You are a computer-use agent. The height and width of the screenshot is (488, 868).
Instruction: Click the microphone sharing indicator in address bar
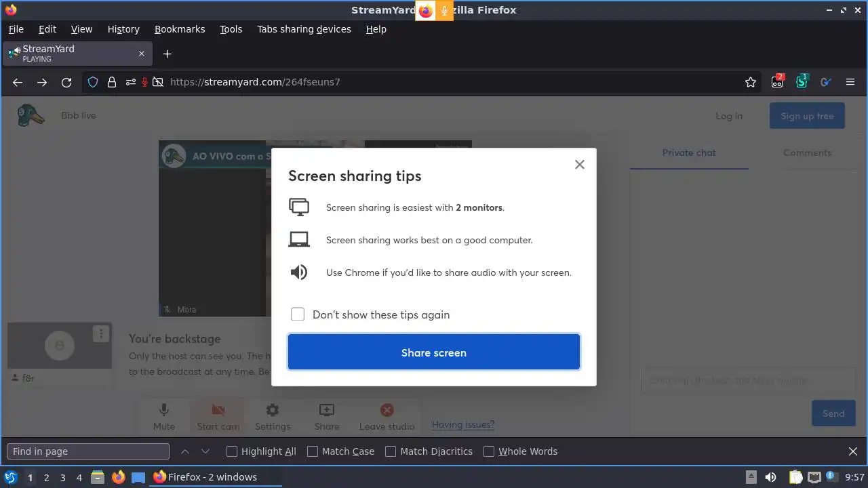(144, 82)
